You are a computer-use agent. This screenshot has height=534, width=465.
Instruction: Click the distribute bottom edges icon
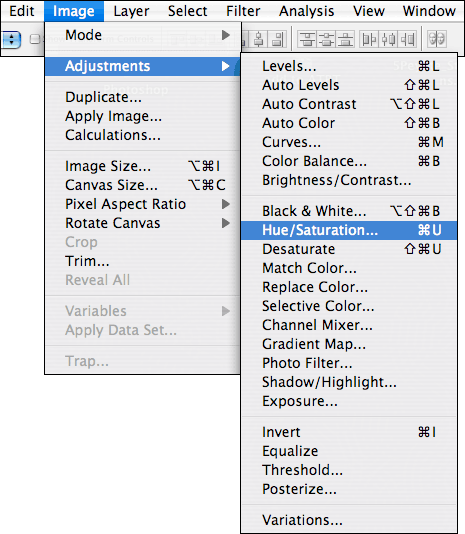pyautogui.click(x=345, y=39)
